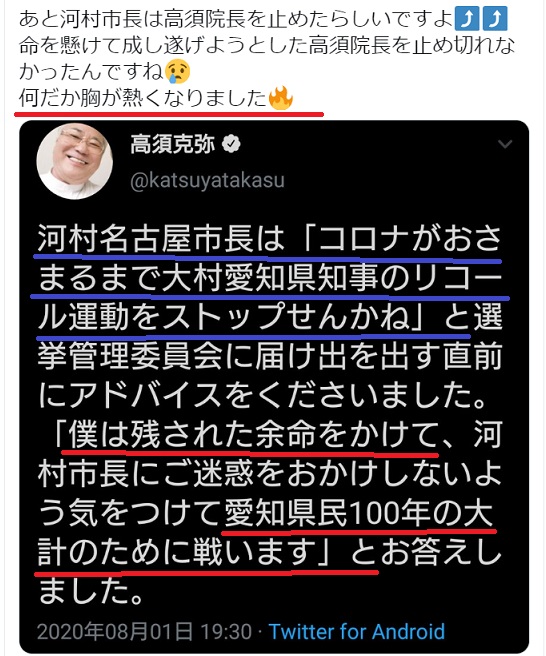Click the profile avatar in the quoted tweet
This screenshot has width=546, height=656.
point(74,160)
